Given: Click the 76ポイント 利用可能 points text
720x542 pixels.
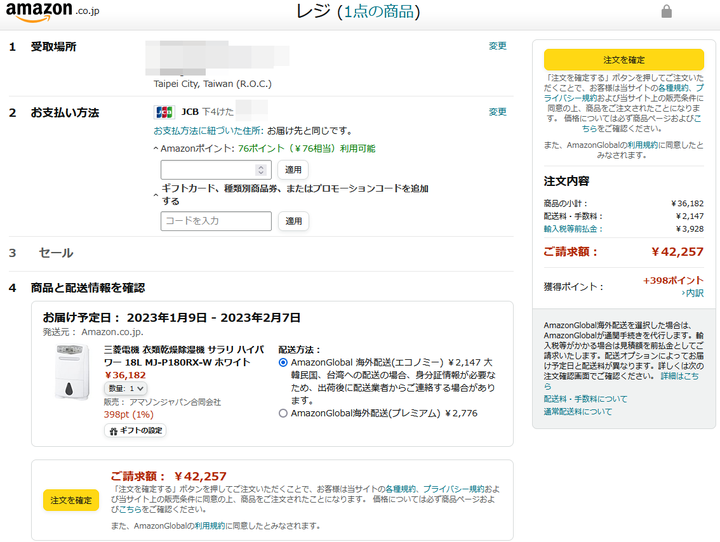Looking at the screenshot, I should (x=307, y=148).
